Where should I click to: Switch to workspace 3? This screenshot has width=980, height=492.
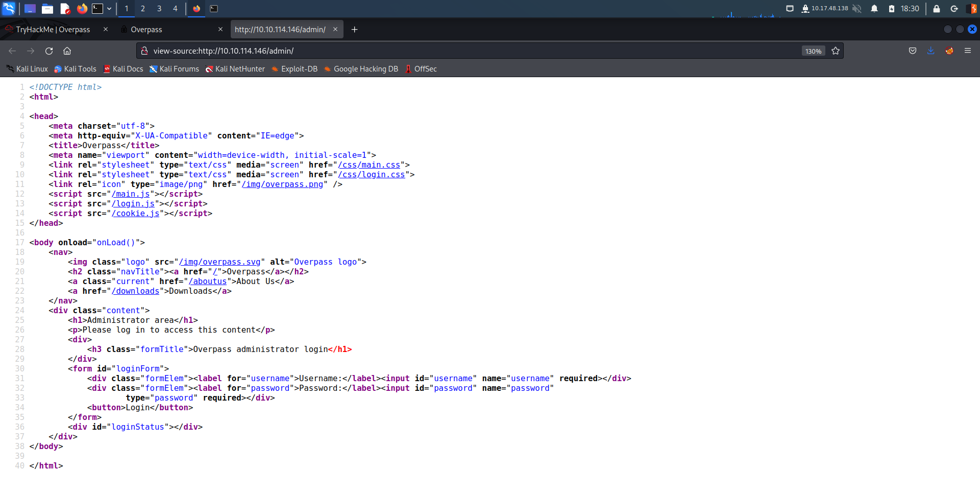159,9
